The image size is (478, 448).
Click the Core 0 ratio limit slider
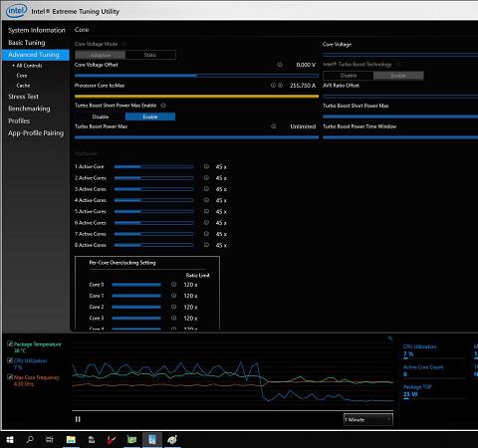tap(136, 285)
